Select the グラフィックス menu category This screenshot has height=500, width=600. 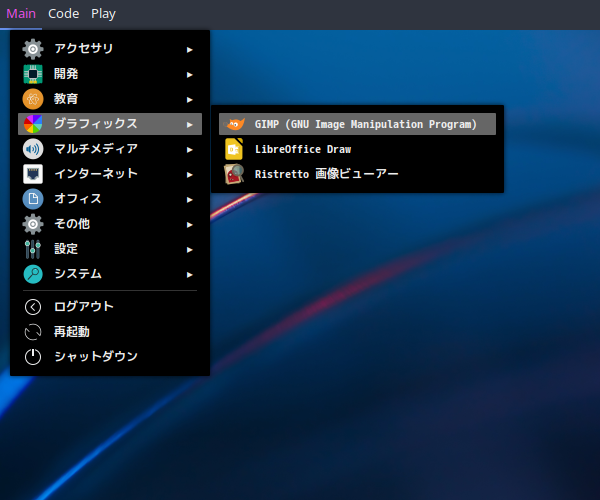click(110, 124)
